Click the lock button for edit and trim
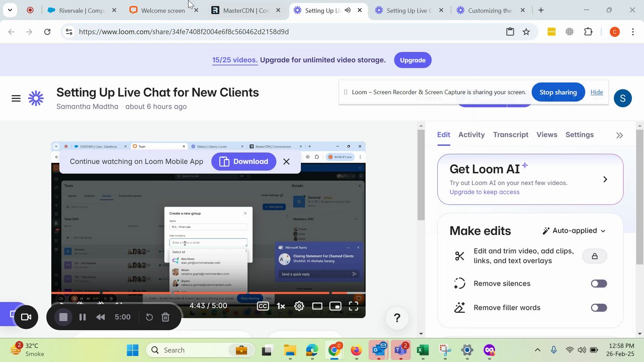 pos(595,256)
